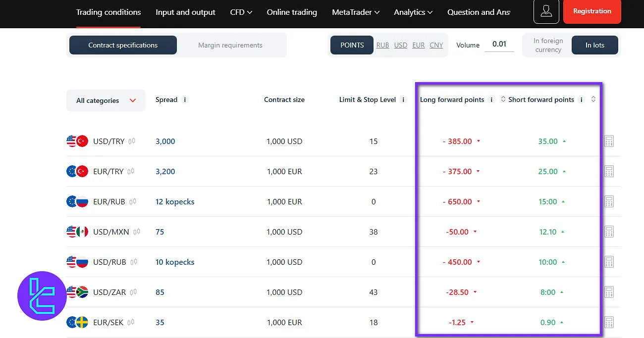The image size is (644, 338).
Task: Open the Online trading menu item
Action: (292, 12)
